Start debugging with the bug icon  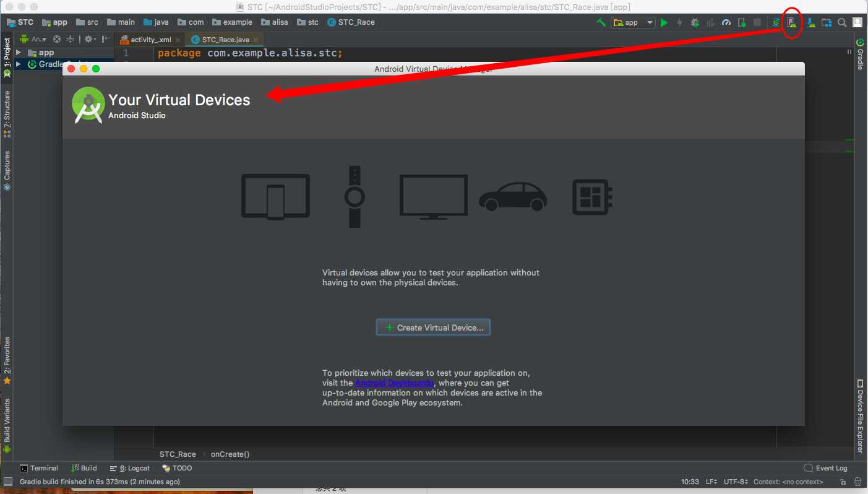(x=695, y=22)
